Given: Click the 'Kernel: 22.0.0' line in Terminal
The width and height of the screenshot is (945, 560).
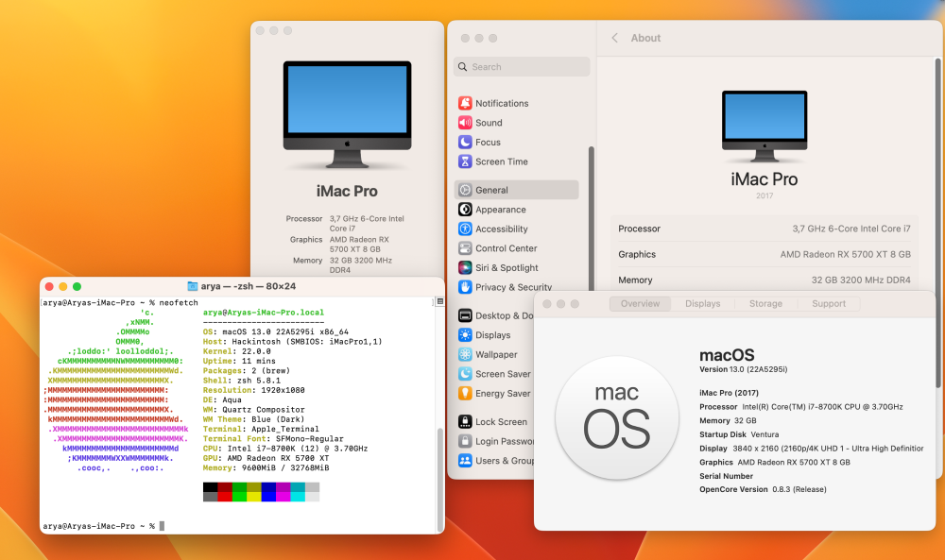Looking at the screenshot, I should coord(237,351).
